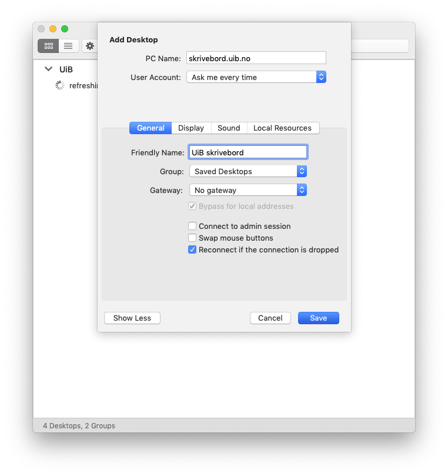
Task: Click the Cancel button
Action: click(x=270, y=318)
